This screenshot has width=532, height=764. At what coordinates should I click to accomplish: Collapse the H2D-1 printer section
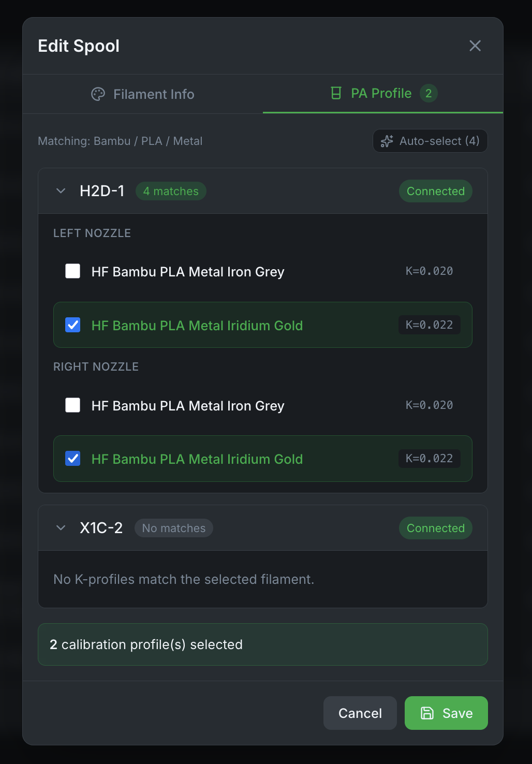61,190
